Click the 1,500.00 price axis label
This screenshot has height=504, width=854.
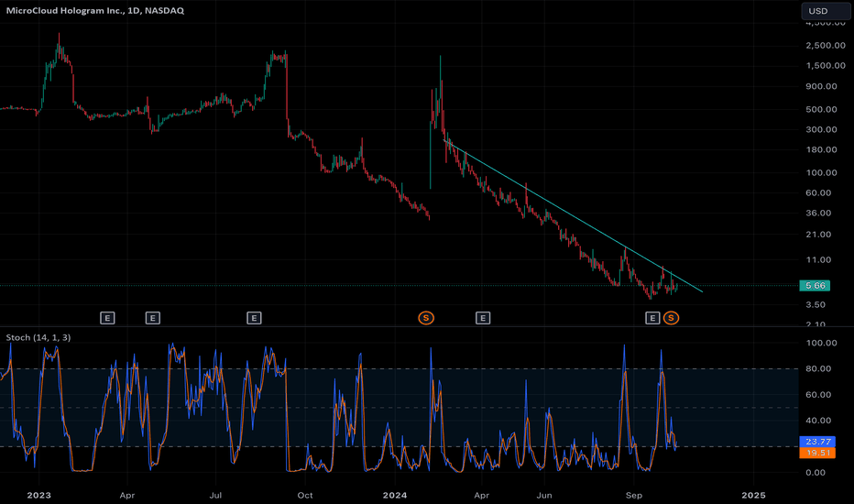click(826, 65)
